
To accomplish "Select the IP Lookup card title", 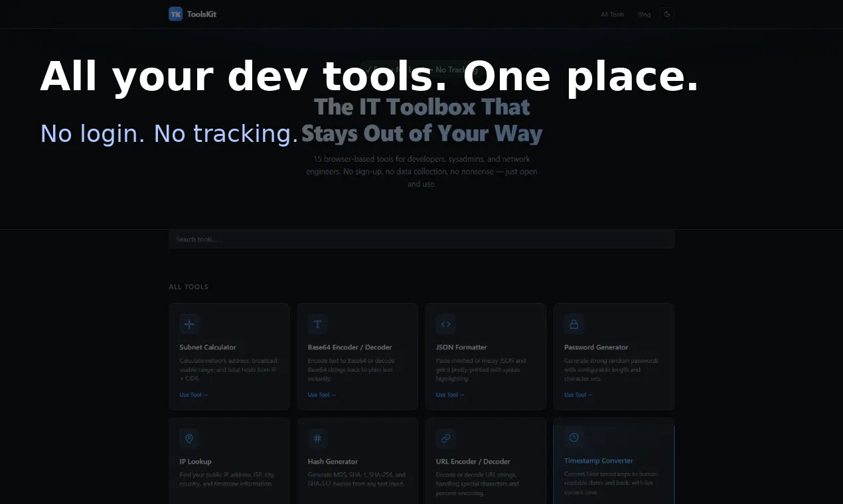I will point(195,462).
